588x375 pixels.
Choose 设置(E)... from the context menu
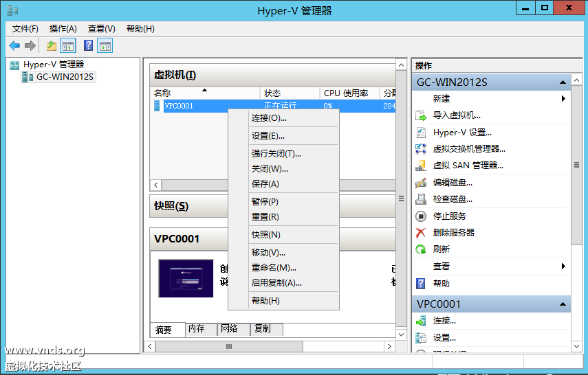click(283, 135)
